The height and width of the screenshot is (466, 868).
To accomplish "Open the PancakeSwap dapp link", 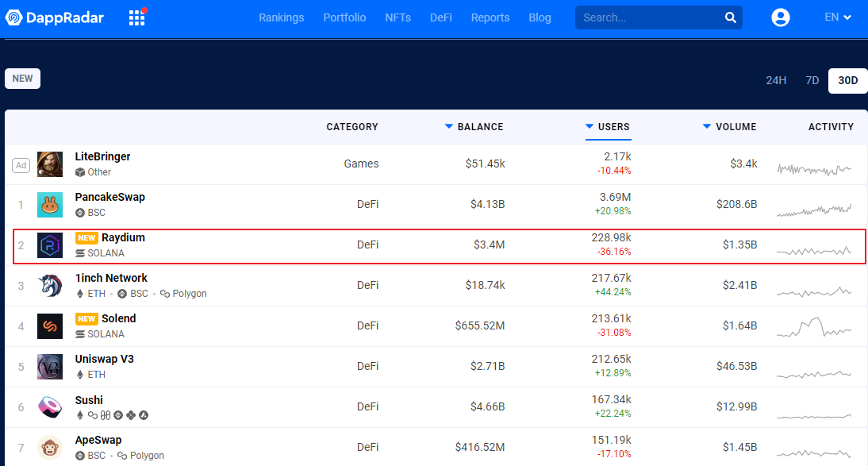I will [110, 197].
